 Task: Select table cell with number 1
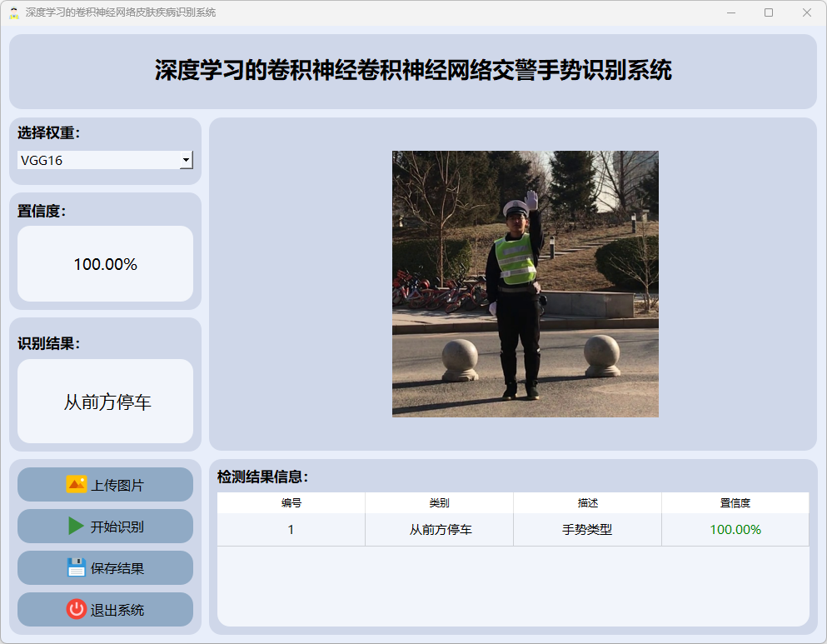tap(291, 530)
